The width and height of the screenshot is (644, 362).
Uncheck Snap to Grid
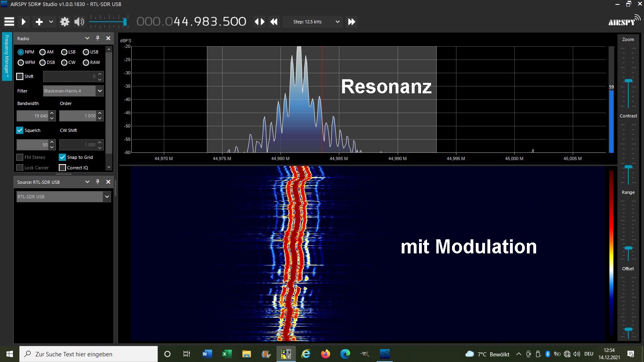point(62,157)
